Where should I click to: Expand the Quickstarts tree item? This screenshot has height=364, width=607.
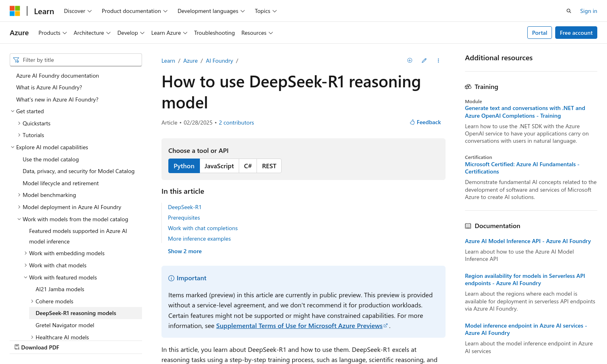coord(19,123)
